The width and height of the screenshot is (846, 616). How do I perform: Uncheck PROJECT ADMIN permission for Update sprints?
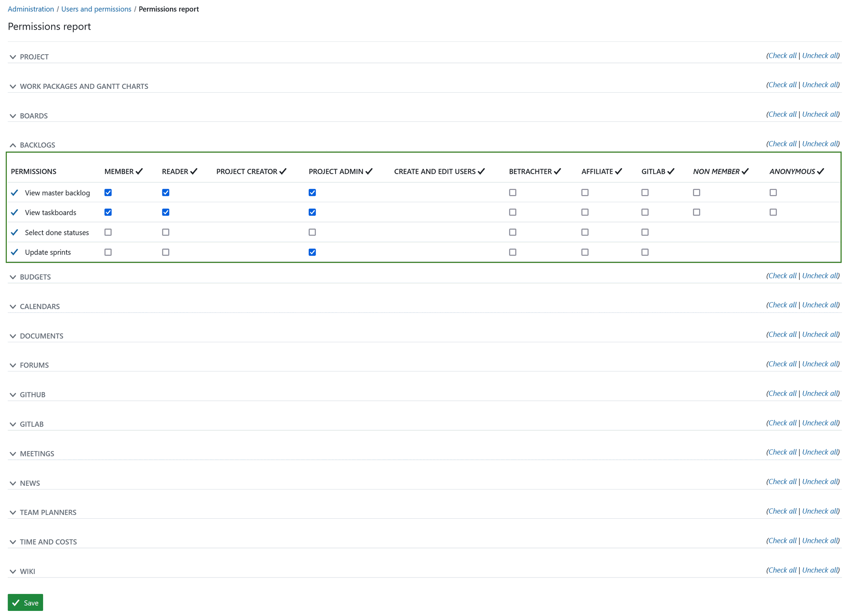(x=312, y=252)
